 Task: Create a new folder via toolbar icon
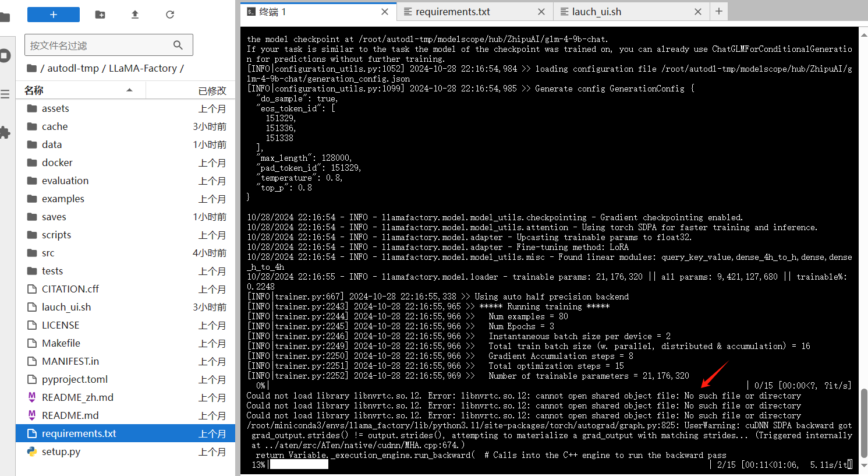click(100, 15)
